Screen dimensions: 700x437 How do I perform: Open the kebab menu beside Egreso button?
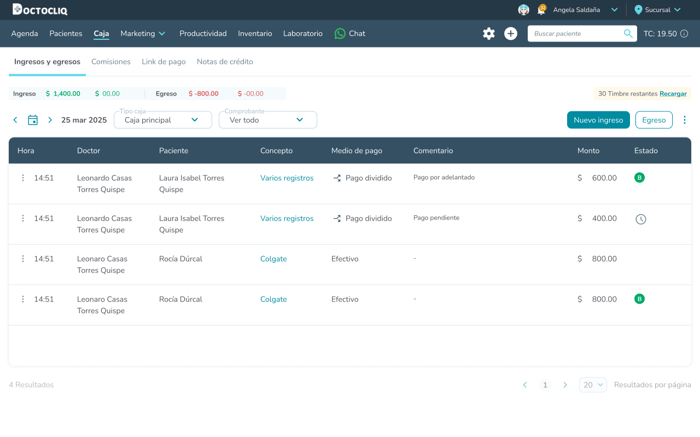tap(684, 120)
